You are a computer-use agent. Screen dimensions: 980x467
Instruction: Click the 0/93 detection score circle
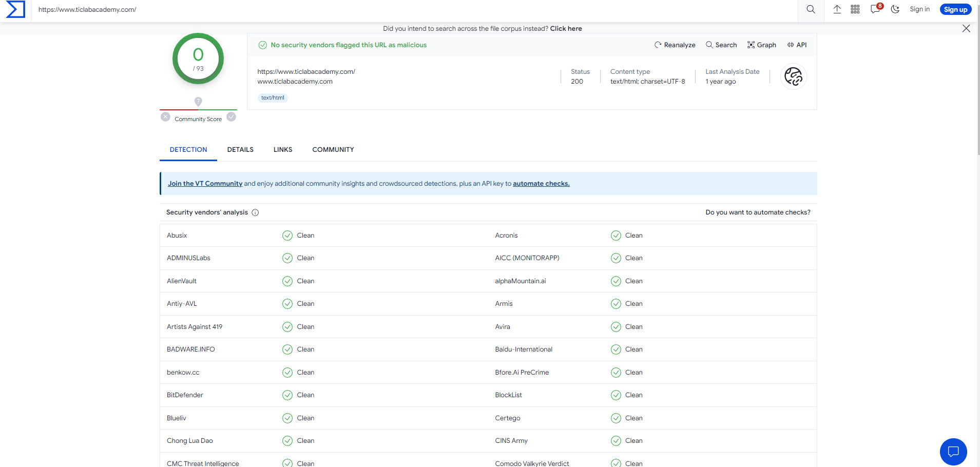pos(198,59)
